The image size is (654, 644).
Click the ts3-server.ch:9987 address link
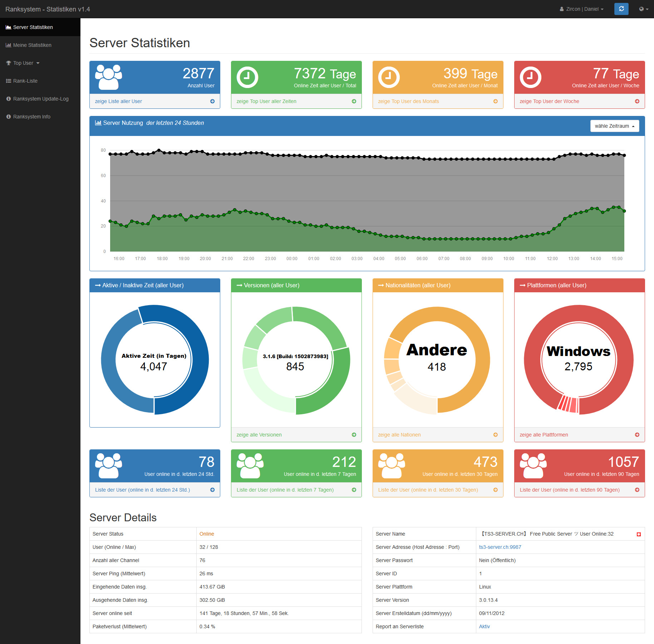(x=500, y=547)
